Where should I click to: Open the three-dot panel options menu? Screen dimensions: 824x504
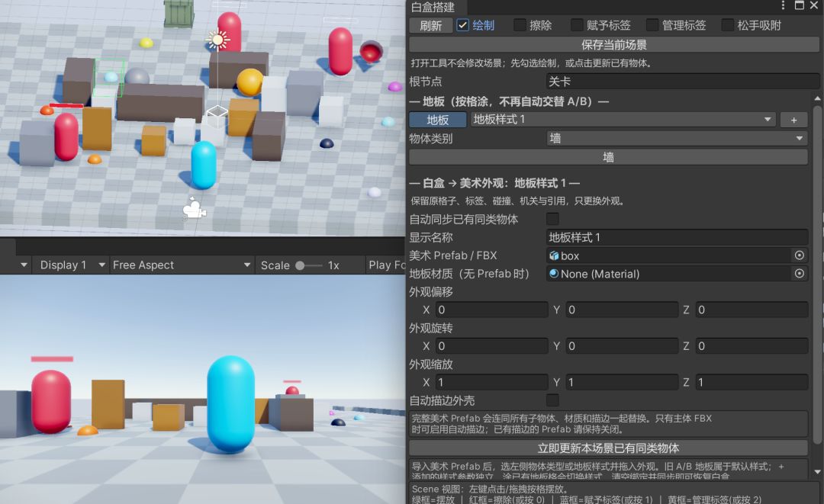tap(783, 5)
